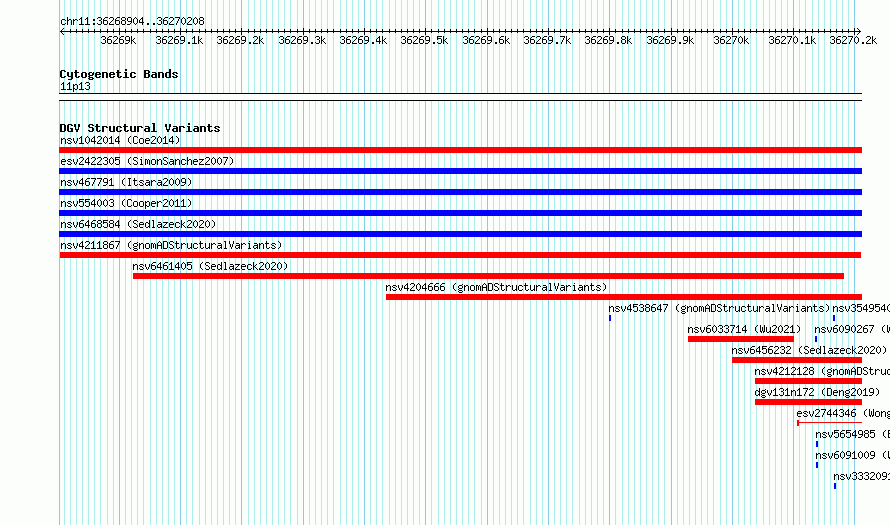This screenshot has width=890, height=525.
Task: Open nsv4211867 (gnomADStructuralVariants) label
Action: [171, 245]
